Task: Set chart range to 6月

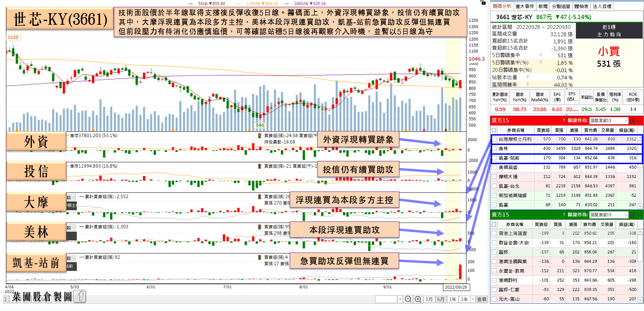Action: [441, 299]
